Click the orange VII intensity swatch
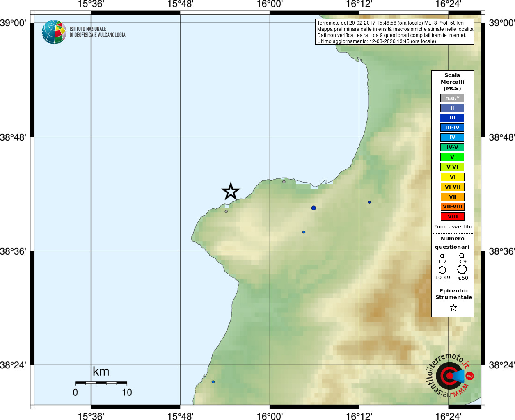Image resolution: width=515 pixels, height=420 pixels. 453,197
